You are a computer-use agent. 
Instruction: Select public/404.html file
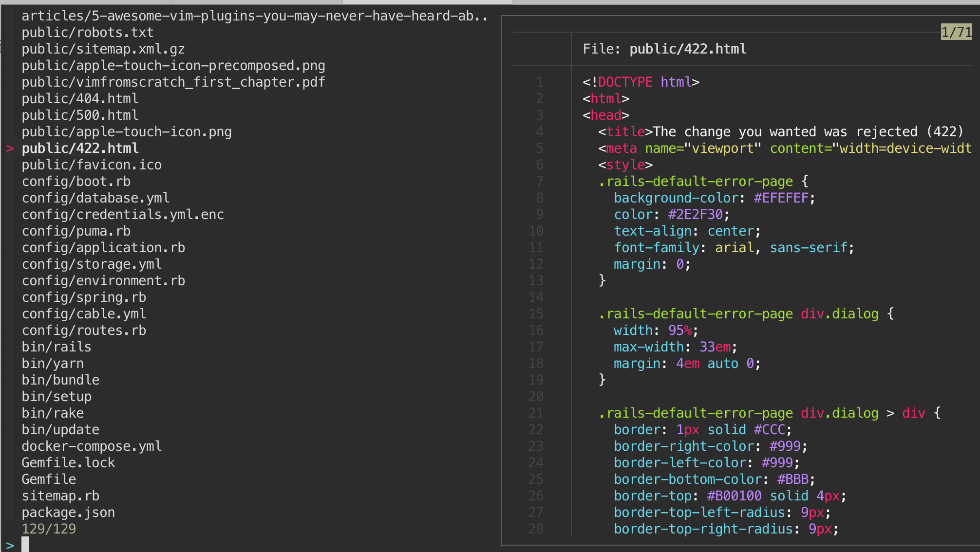point(80,98)
